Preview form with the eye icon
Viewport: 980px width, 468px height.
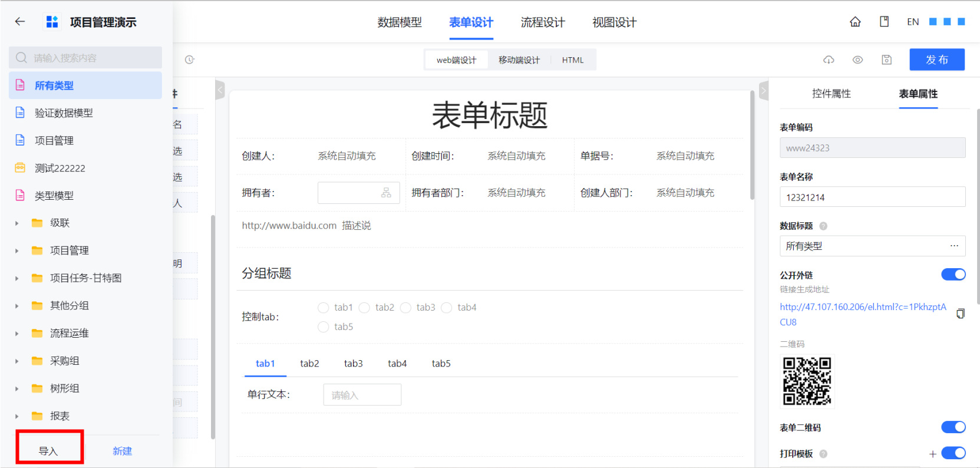point(857,60)
